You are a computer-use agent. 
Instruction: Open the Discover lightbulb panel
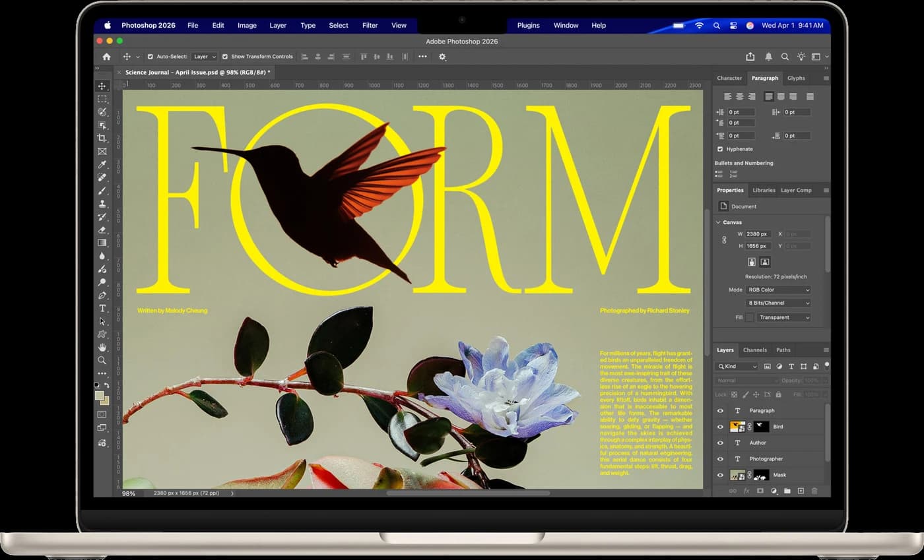point(801,57)
